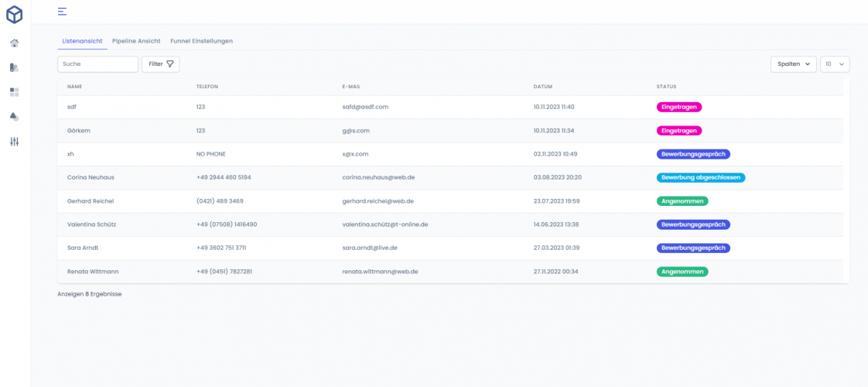Click email x@x.com
This screenshot has width=868, height=387.
[x=355, y=154]
